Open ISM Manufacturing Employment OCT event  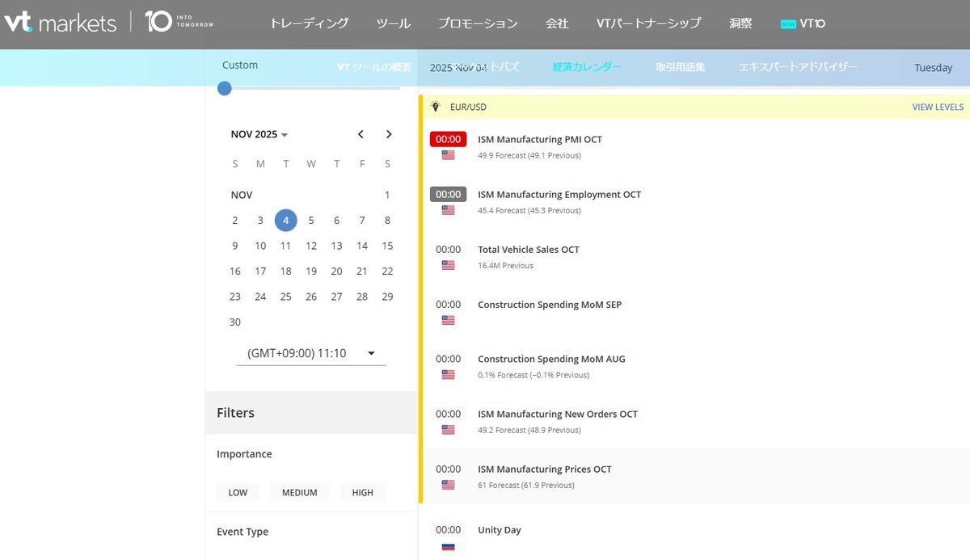click(559, 195)
